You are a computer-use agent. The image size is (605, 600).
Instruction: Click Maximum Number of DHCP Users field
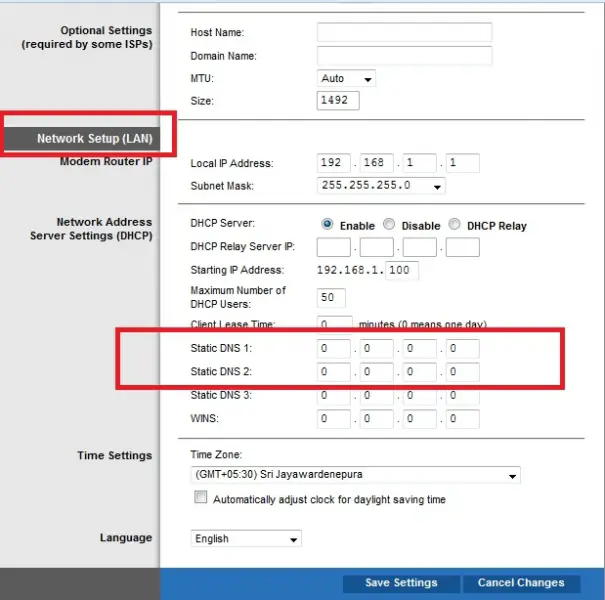pyautogui.click(x=331, y=298)
